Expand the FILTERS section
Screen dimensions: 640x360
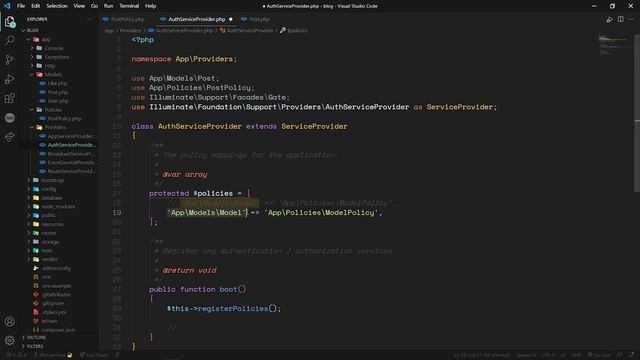36,346
